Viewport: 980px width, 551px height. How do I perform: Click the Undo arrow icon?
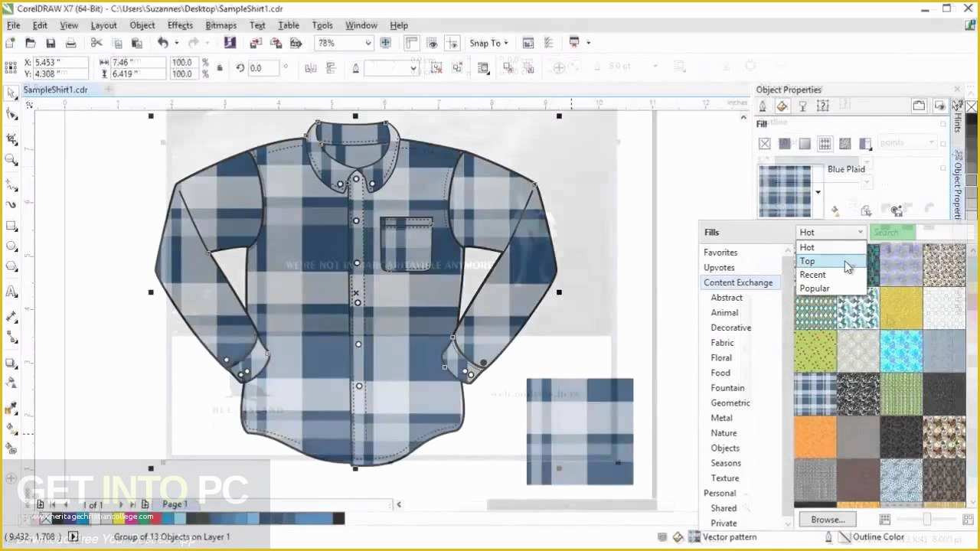(x=163, y=43)
